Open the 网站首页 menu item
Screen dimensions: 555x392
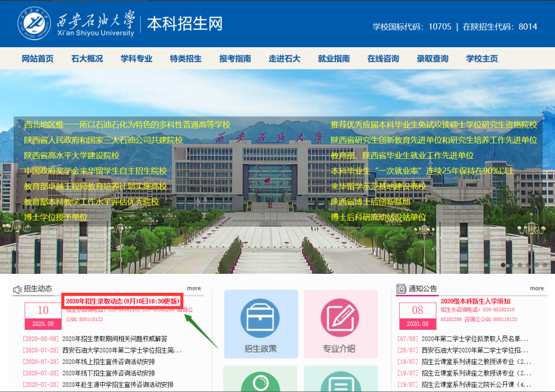[x=38, y=59]
